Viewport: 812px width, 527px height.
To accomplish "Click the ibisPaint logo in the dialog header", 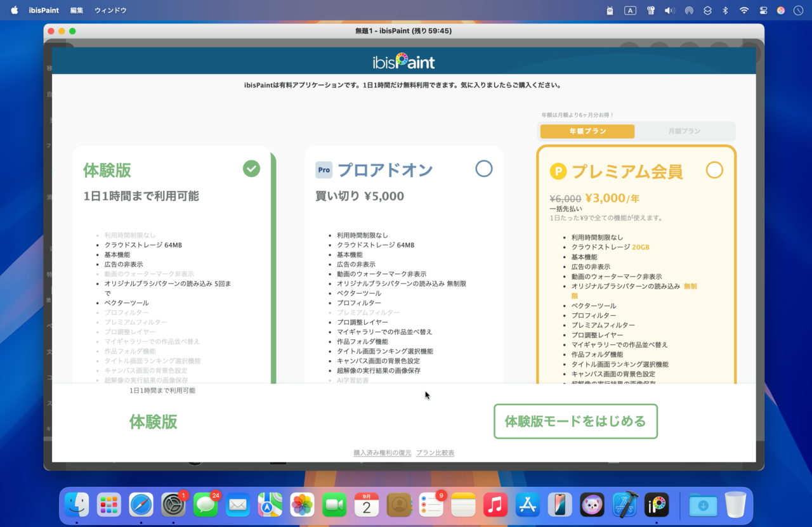I will (x=404, y=60).
